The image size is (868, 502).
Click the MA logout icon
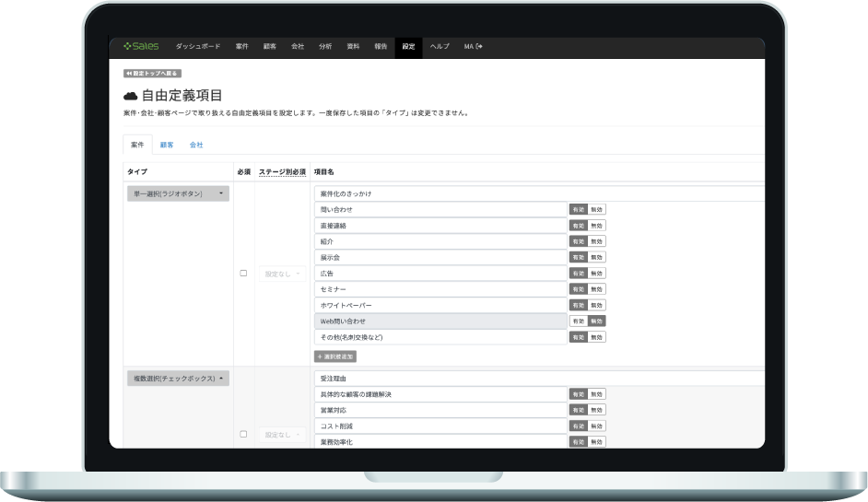[x=479, y=46]
